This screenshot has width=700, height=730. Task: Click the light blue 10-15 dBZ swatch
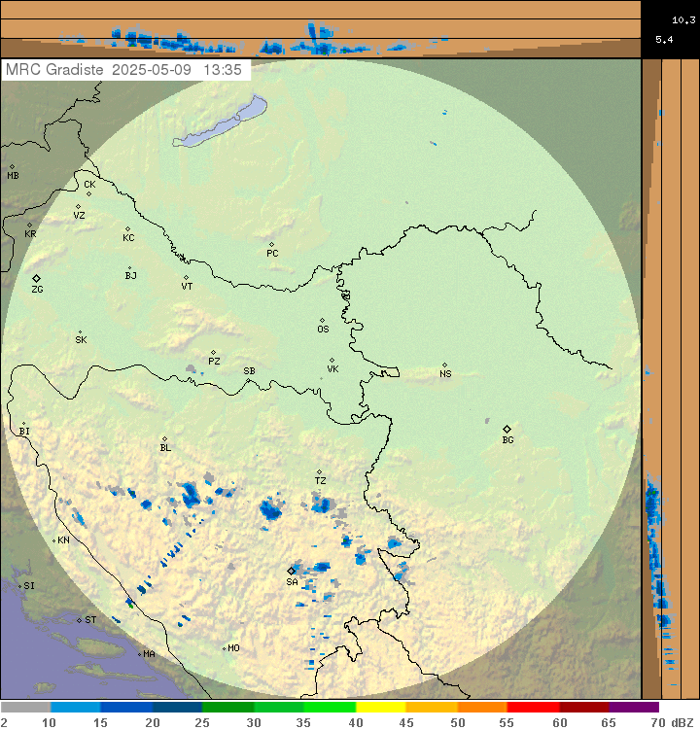click(76, 708)
